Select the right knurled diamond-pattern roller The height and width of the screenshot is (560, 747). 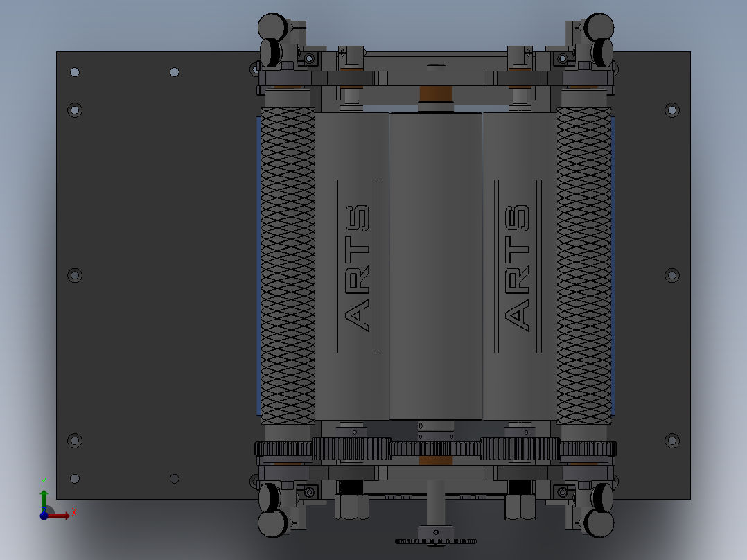click(584, 266)
